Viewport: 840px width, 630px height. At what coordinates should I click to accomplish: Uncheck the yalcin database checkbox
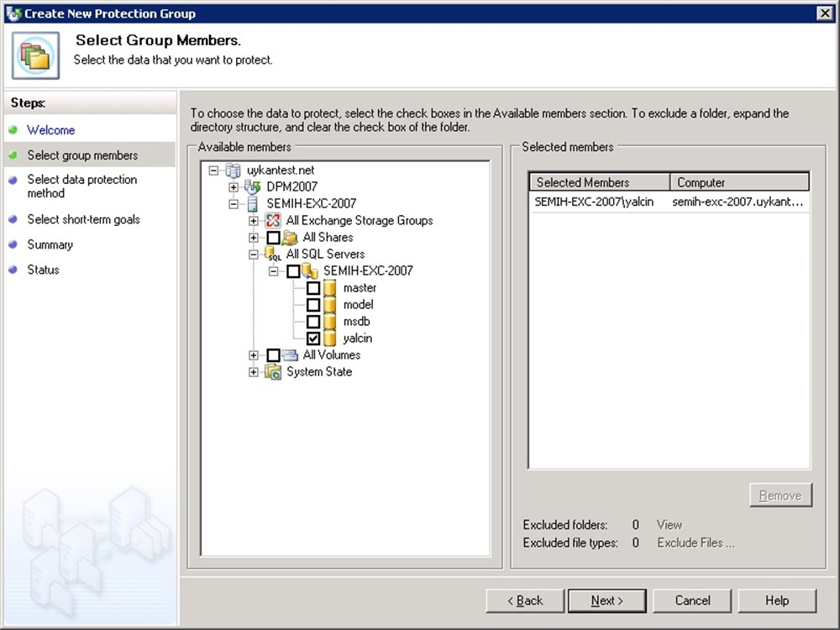tap(313, 339)
